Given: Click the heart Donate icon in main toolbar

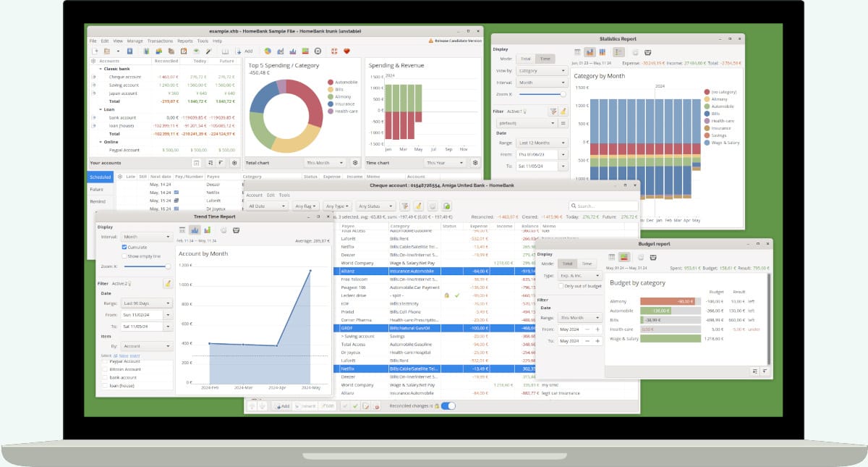Looking at the screenshot, I should [x=346, y=51].
